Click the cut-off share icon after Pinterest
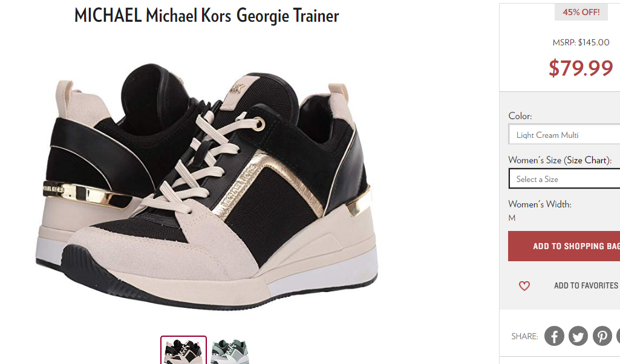The width and height of the screenshot is (620, 364). [x=618, y=336]
